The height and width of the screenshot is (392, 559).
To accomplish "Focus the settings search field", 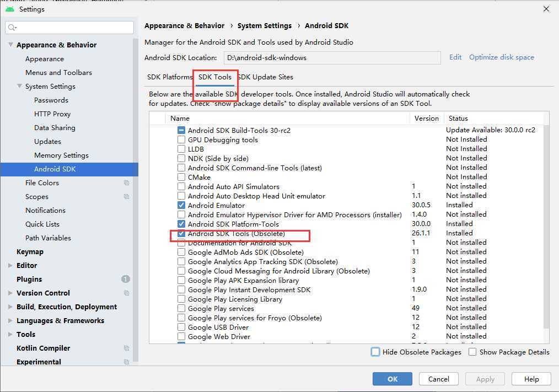I will click(x=69, y=28).
